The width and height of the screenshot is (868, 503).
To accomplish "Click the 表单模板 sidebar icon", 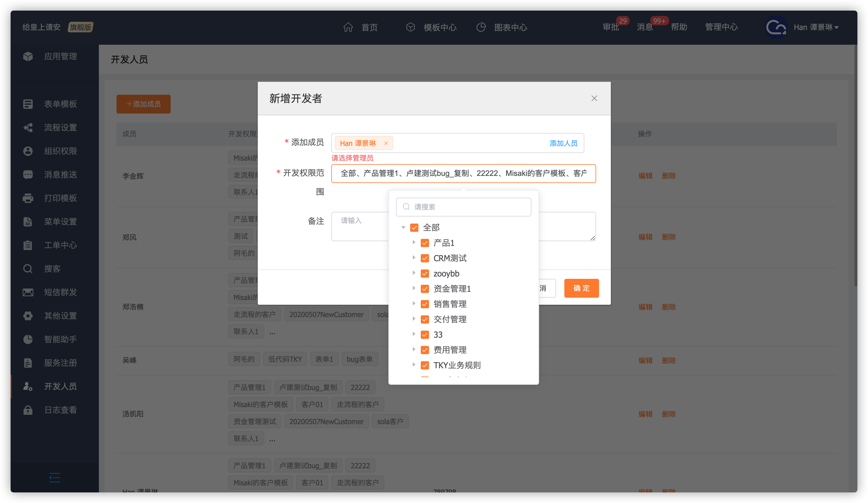I will pyautogui.click(x=28, y=104).
